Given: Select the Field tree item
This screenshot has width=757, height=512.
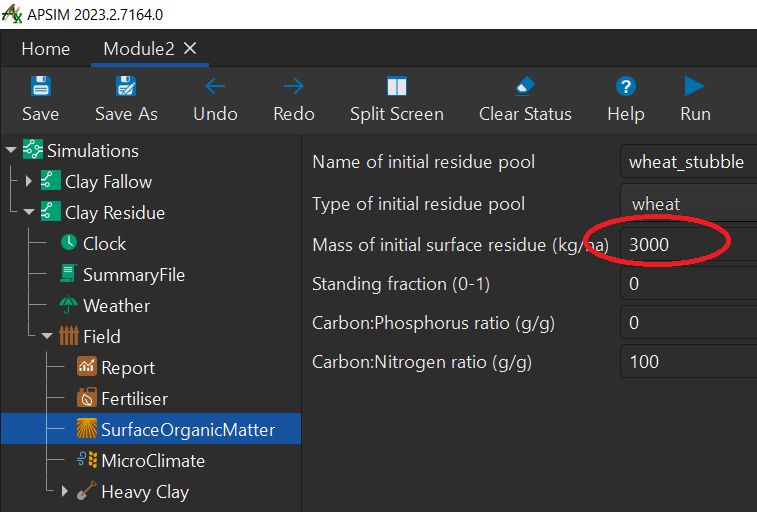Looking at the screenshot, I should point(101,336).
